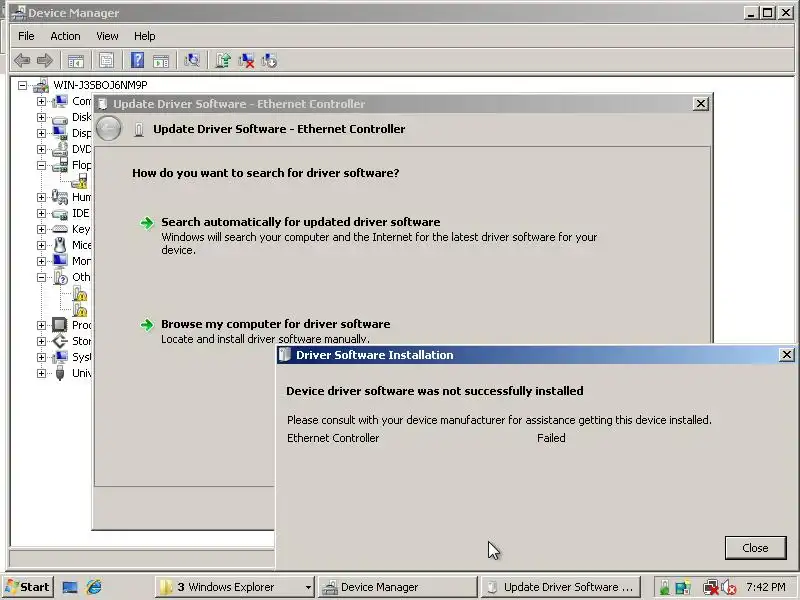Open the View menu

pos(107,36)
